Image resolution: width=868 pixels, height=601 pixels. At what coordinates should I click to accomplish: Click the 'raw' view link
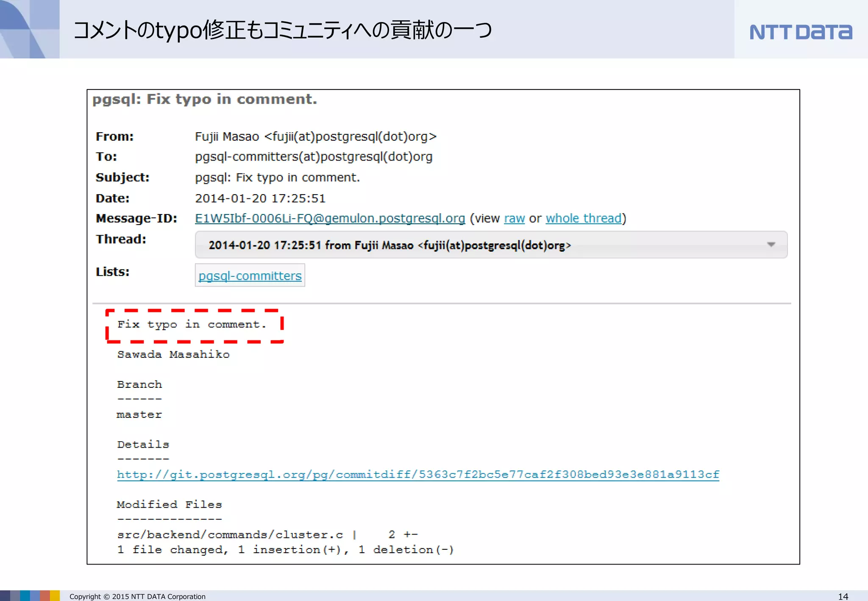point(514,219)
